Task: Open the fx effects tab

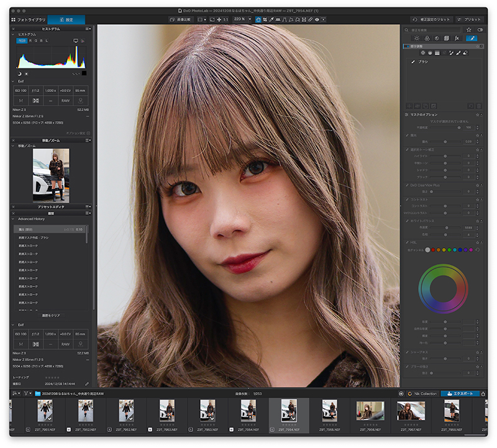Action: pyautogui.click(x=457, y=39)
